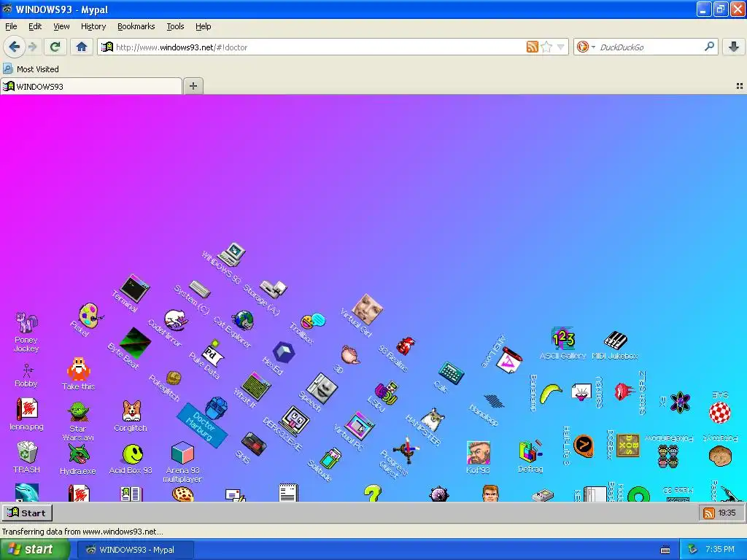The height and width of the screenshot is (560, 747).
Task: Open the Windows 93 Start button
Action: [x=27, y=513]
